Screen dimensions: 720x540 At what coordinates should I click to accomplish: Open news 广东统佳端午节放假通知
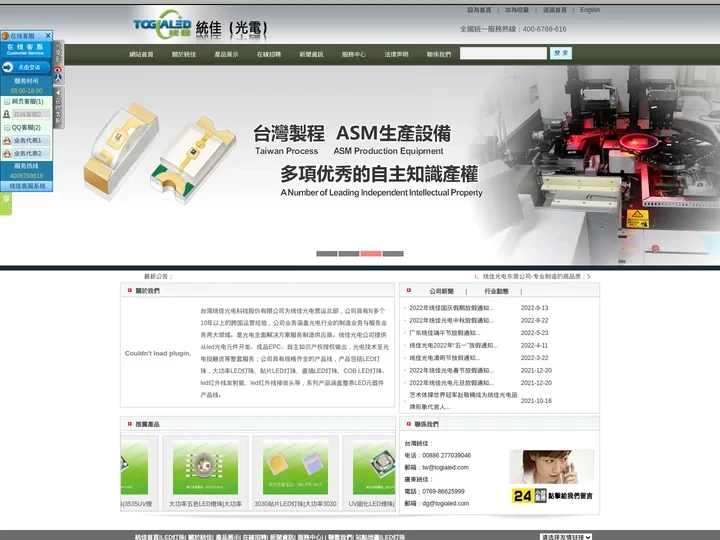coord(444,333)
